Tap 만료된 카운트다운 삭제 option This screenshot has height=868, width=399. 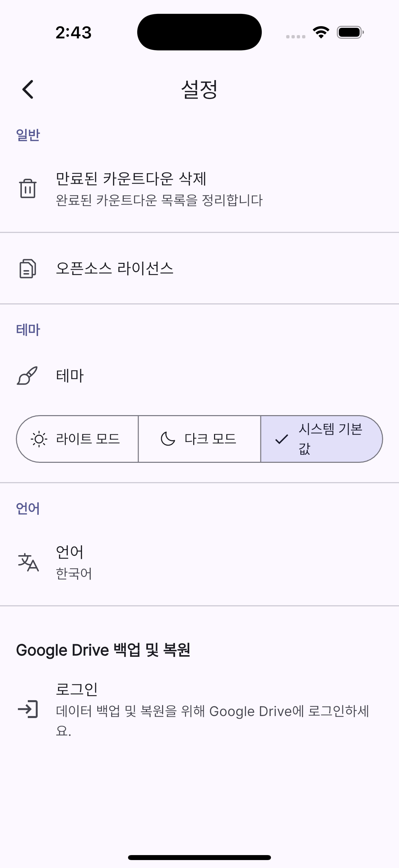pos(131,178)
